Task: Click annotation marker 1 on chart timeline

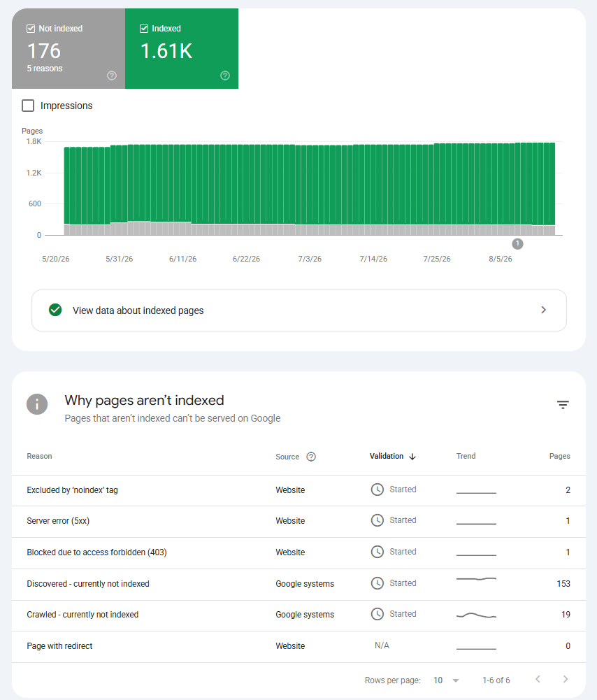Action: 517,244
